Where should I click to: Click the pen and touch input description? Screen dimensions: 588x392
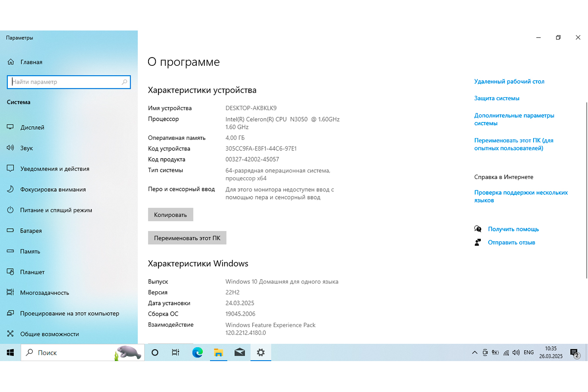pos(280,193)
